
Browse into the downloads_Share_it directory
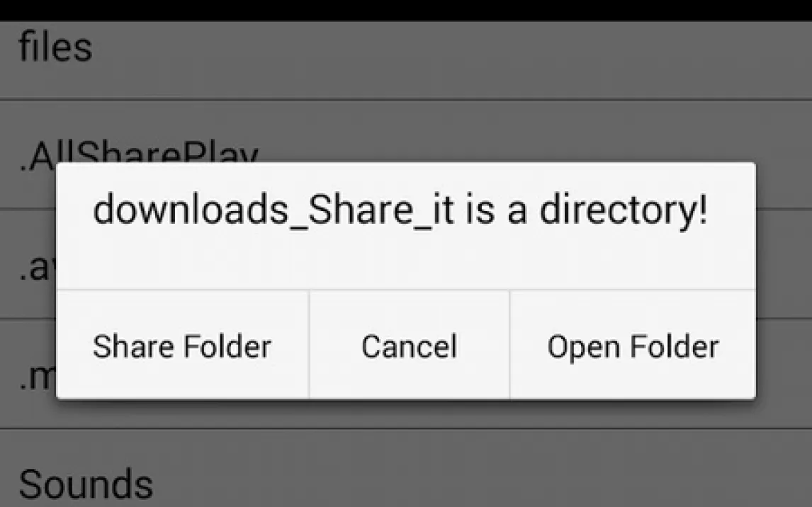(633, 345)
